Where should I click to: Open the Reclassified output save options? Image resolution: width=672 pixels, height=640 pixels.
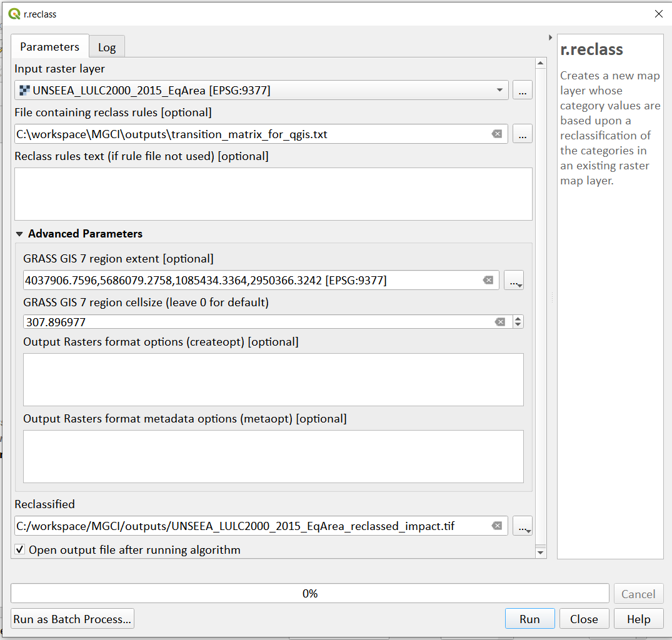523,526
